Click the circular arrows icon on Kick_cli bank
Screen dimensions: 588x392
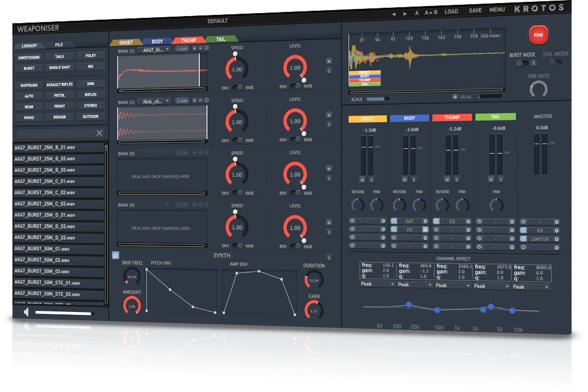coord(207,100)
